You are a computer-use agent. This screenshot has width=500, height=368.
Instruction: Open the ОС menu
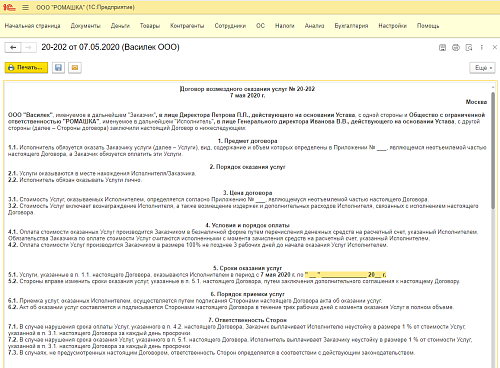[x=260, y=26]
